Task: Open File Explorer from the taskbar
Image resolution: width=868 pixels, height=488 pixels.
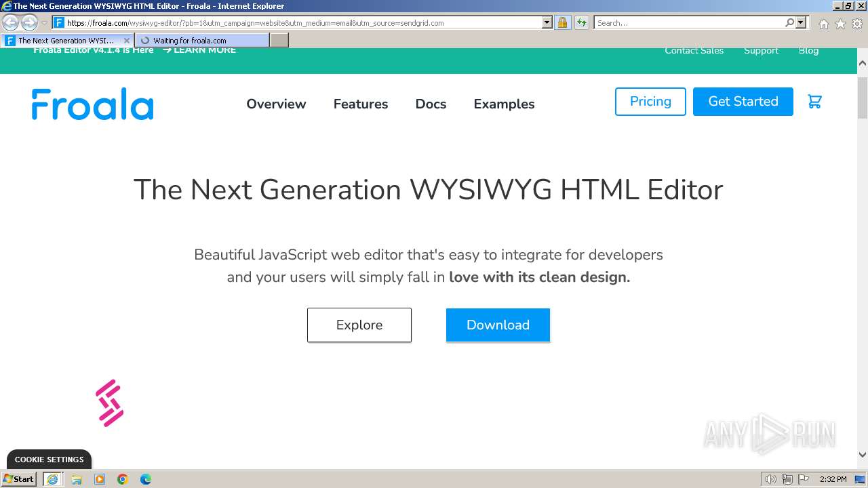Action: click(x=77, y=479)
